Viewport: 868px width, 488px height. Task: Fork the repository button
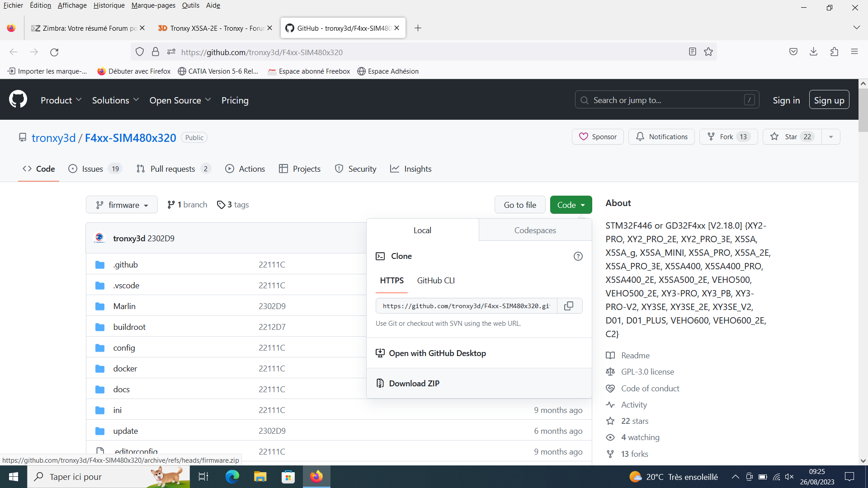(728, 137)
